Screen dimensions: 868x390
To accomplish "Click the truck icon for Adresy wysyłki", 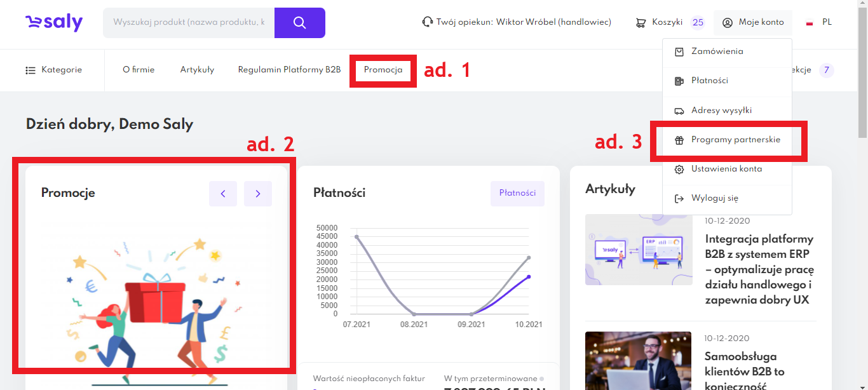I will click(679, 111).
